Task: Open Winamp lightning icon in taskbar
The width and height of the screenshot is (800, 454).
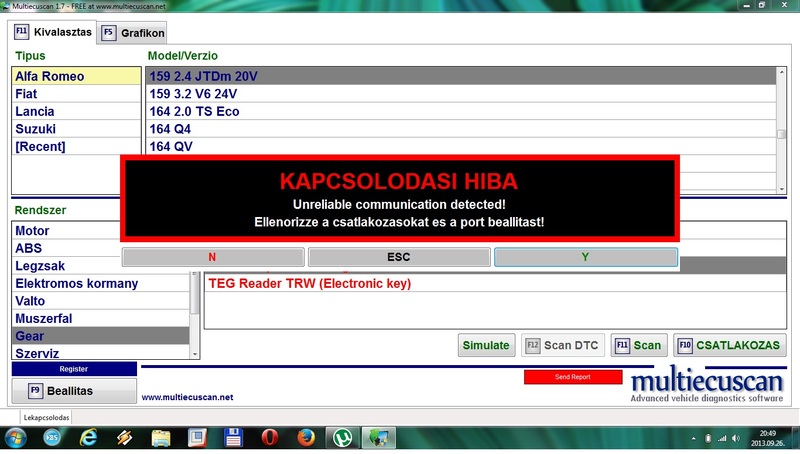Action: coord(124,438)
